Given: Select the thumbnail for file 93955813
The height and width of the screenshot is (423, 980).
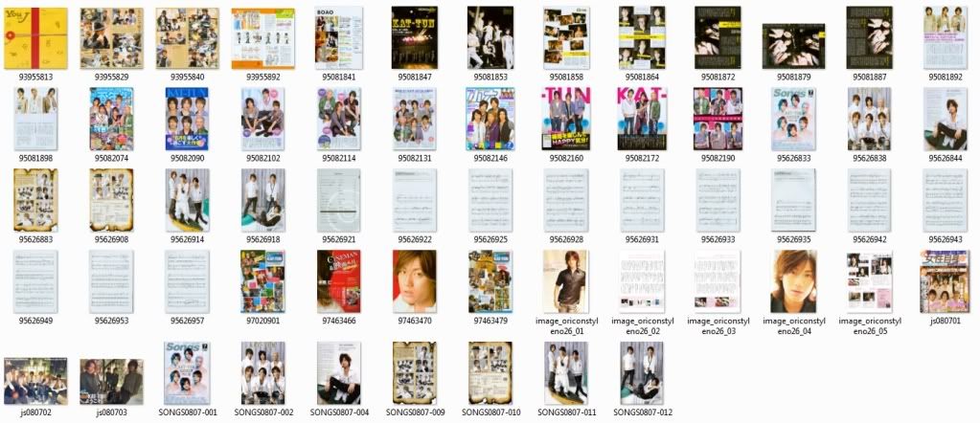Looking at the screenshot, I should [35, 38].
